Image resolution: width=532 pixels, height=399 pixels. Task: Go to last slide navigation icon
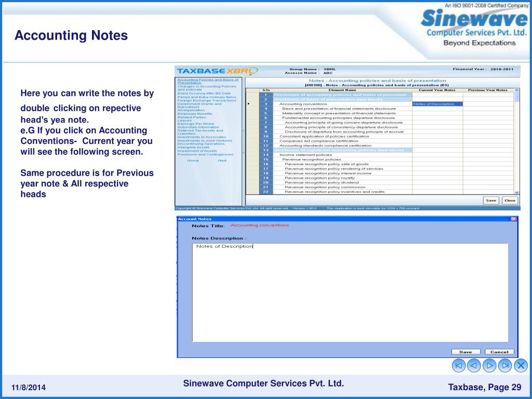(x=505, y=365)
